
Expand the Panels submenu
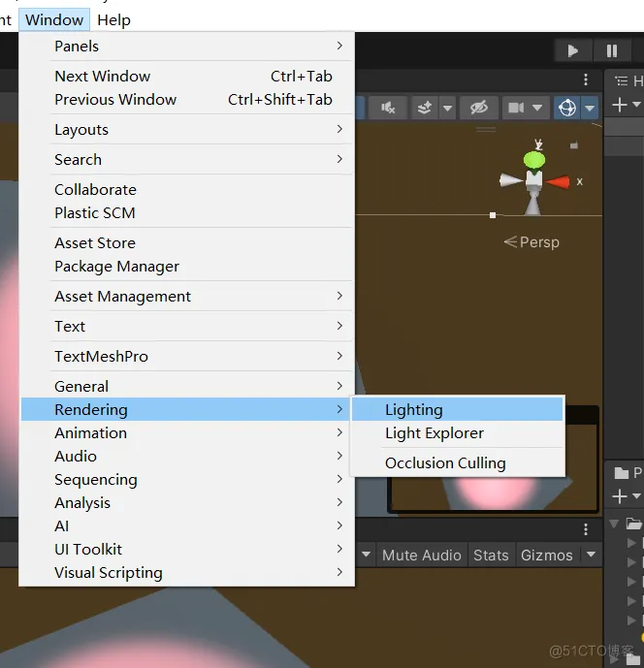tap(187, 46)
